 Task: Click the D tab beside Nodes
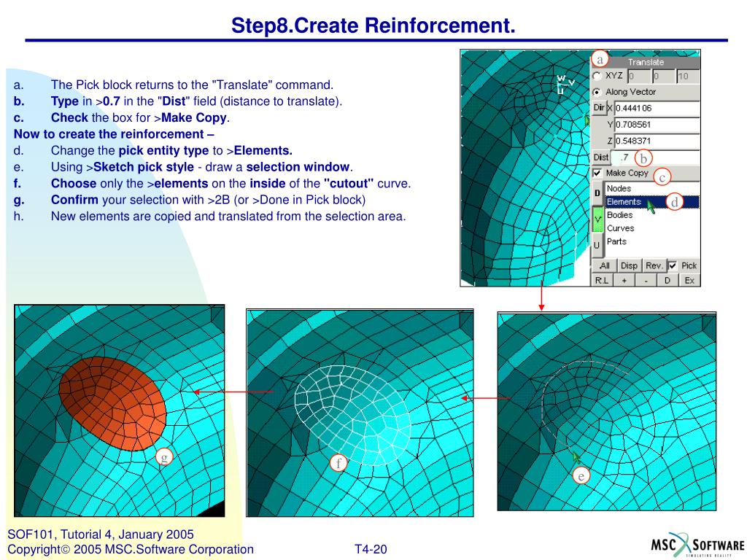point(597,193)
